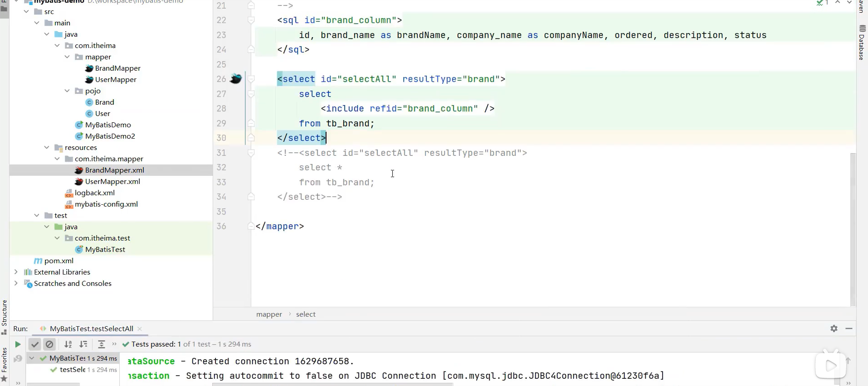Collapse the resources folder
This screenshot has height=386, width=868.
pos(47,147)
